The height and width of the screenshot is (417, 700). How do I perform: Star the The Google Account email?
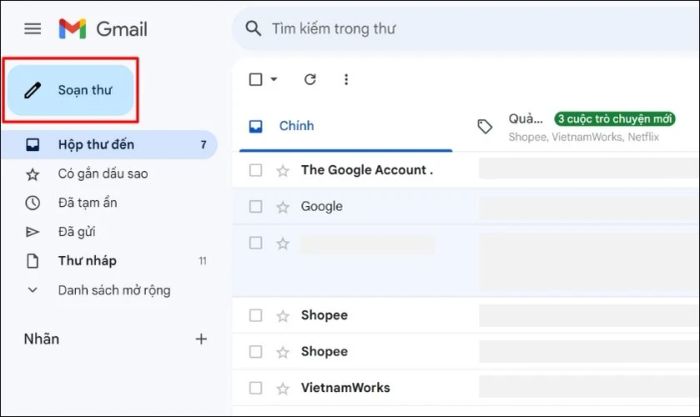(x=282, y=170)
